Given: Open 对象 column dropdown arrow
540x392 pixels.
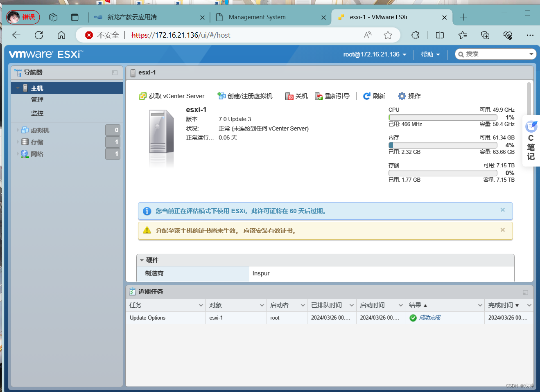Looking at the screenshot, I should [262, 305].
